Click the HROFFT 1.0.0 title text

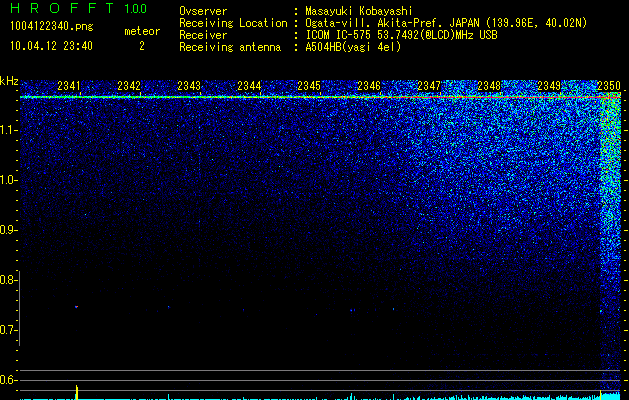click(x=79, y=8)
